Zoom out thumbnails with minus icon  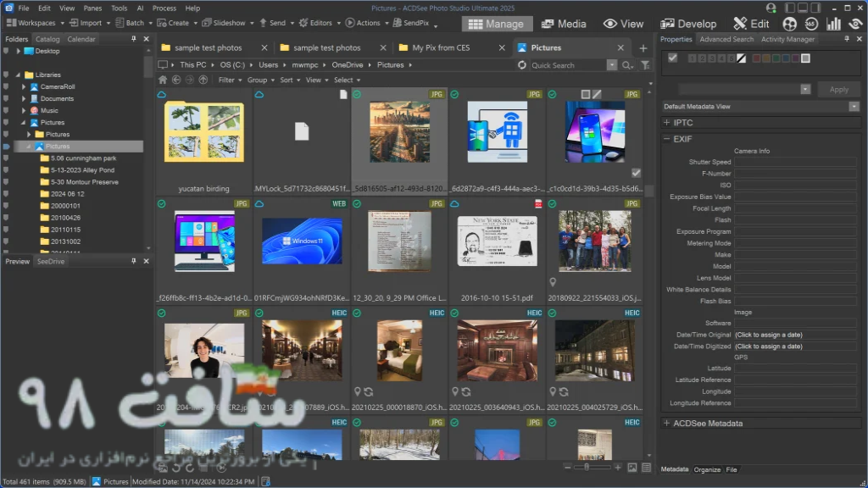click(567, 468)
